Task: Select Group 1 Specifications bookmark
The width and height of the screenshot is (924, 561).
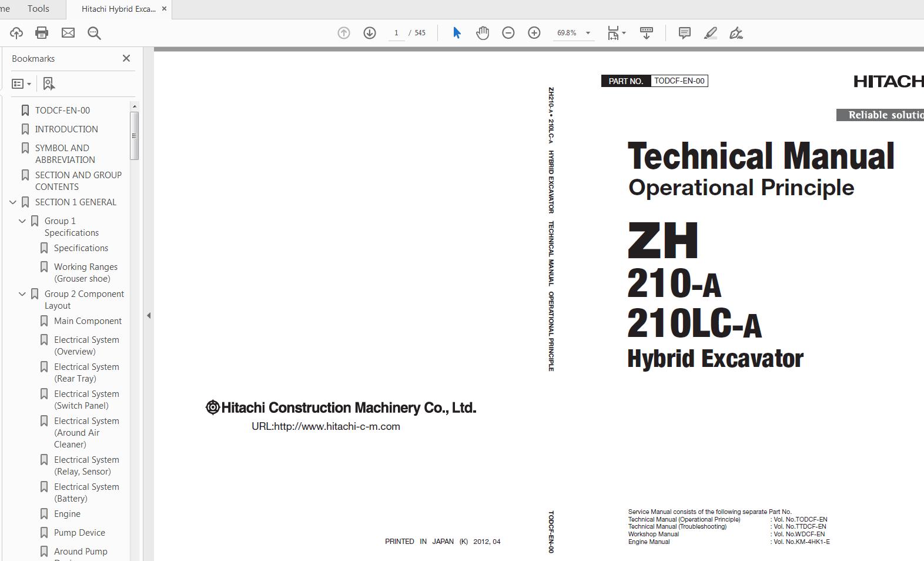Action: pos(72,227)
